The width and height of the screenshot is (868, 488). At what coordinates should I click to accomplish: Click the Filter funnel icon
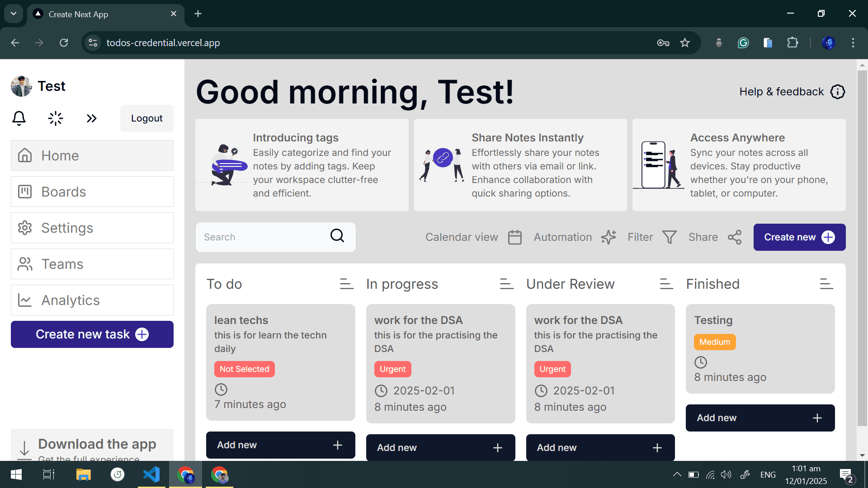[x=670, y=237]
